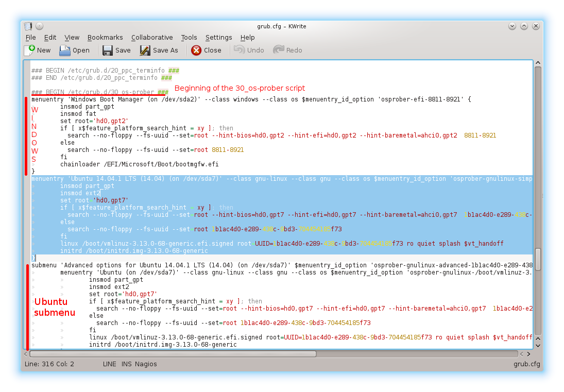Viewport: 564px width, 392px height.
Task: Open the Help menu
Action: point(247,38)
